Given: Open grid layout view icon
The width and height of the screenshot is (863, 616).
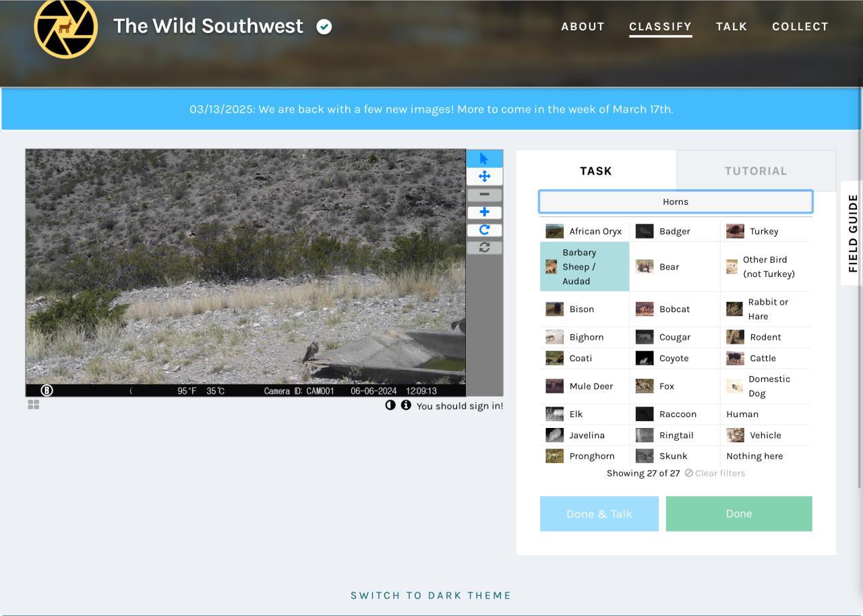Looking at the screenshot, I should 34,404.
